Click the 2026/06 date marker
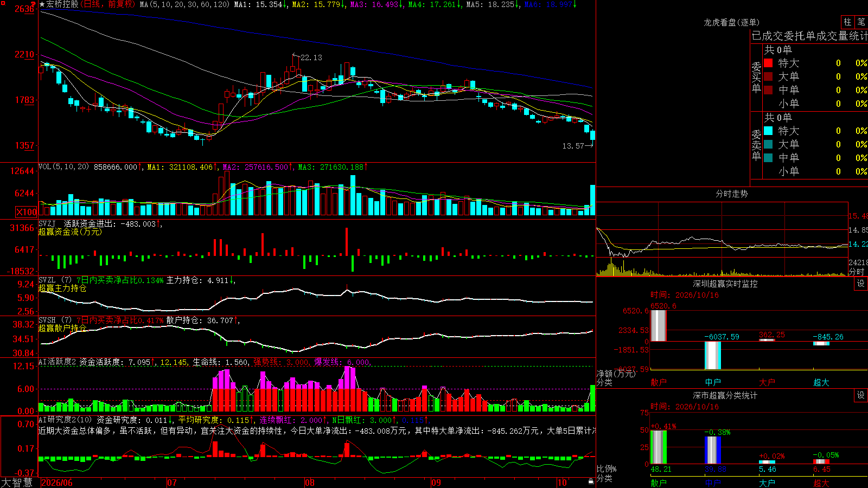Viewport: 868px width, 488px height. pyautogui.click(x=57, y=483)
